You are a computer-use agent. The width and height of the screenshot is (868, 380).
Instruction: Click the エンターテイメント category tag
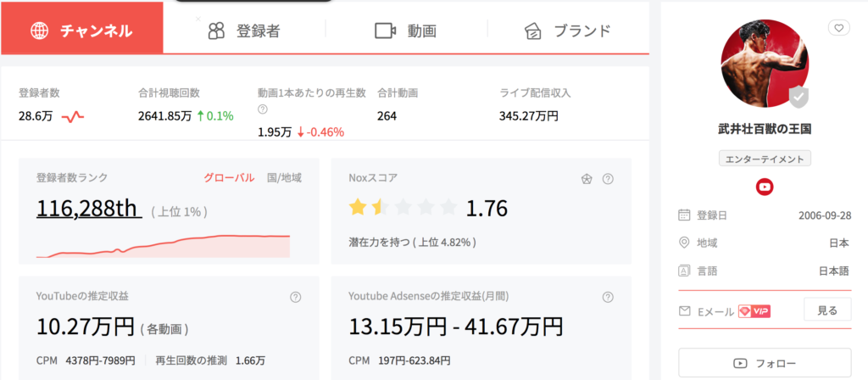[765, 159]
